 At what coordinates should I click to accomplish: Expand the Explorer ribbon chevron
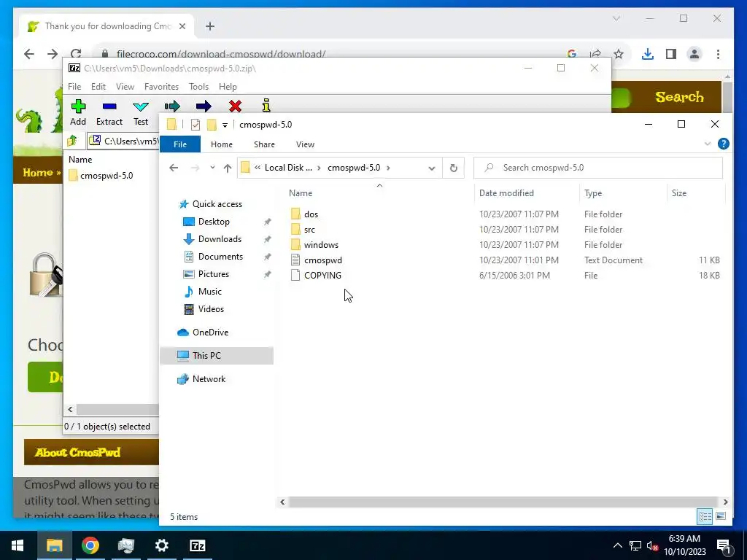tap(708, 144)
